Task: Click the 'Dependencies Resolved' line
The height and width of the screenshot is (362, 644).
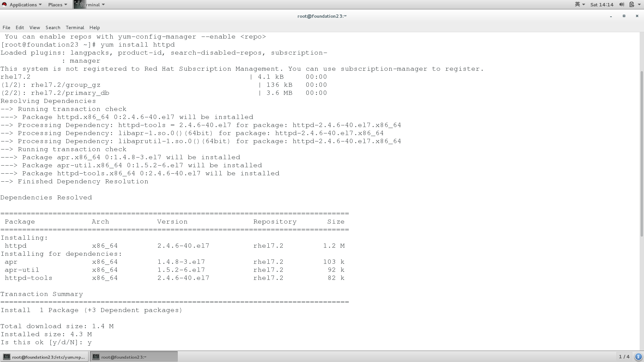Action: click(x=46, y=197)
